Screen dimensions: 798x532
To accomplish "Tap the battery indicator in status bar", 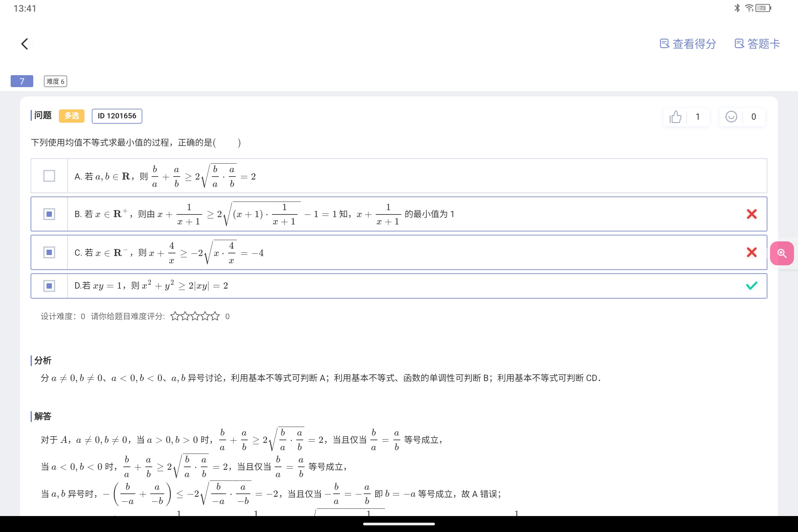I will [x=763, y=8].
